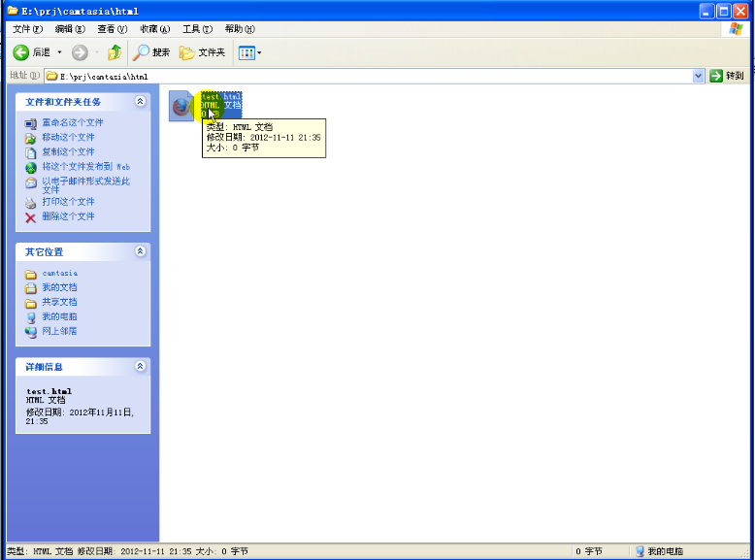755x560 pixels.
Task: Click the print this file icon
Action: coord(31,202)
